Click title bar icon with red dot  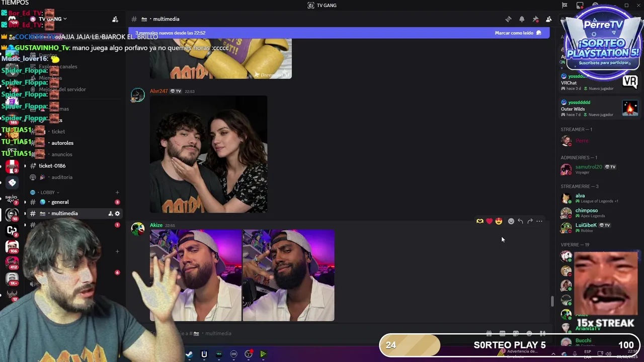pyautogui.click(x=580, y=6)
